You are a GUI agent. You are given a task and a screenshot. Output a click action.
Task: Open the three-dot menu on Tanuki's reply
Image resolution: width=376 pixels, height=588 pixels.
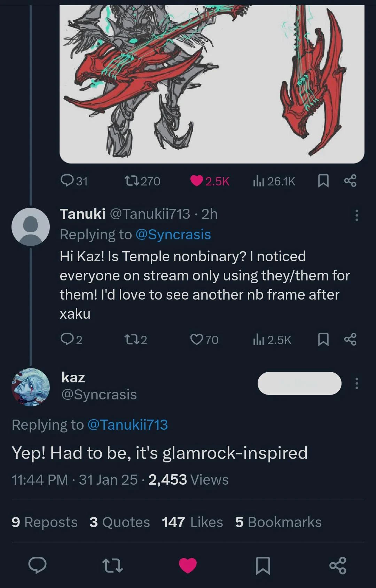pyautogui.click(x=357, y=216)
